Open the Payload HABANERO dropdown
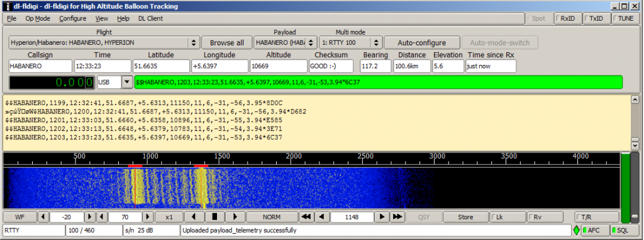Screen dimensions: 644x240 click(312, 42)
